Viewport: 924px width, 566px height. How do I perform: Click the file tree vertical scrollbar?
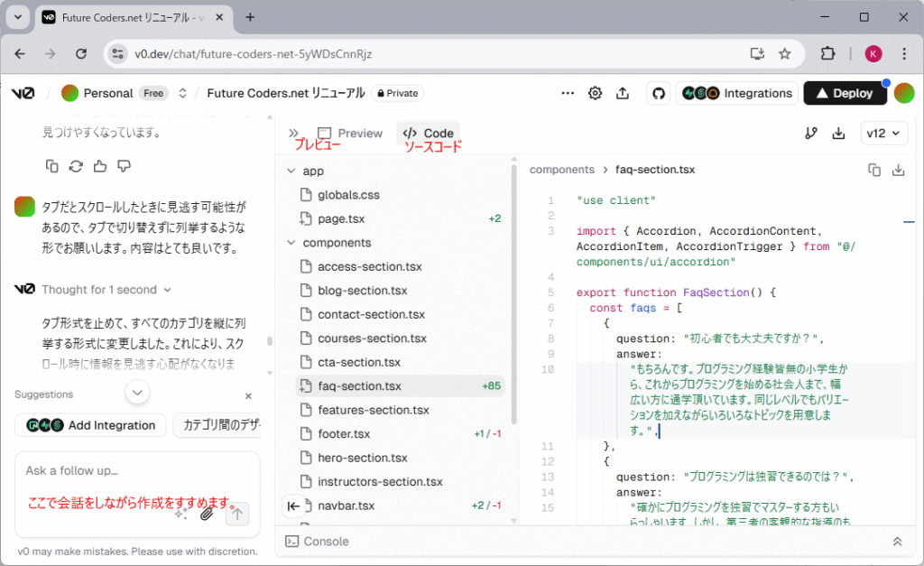click(x=513, y=293)
